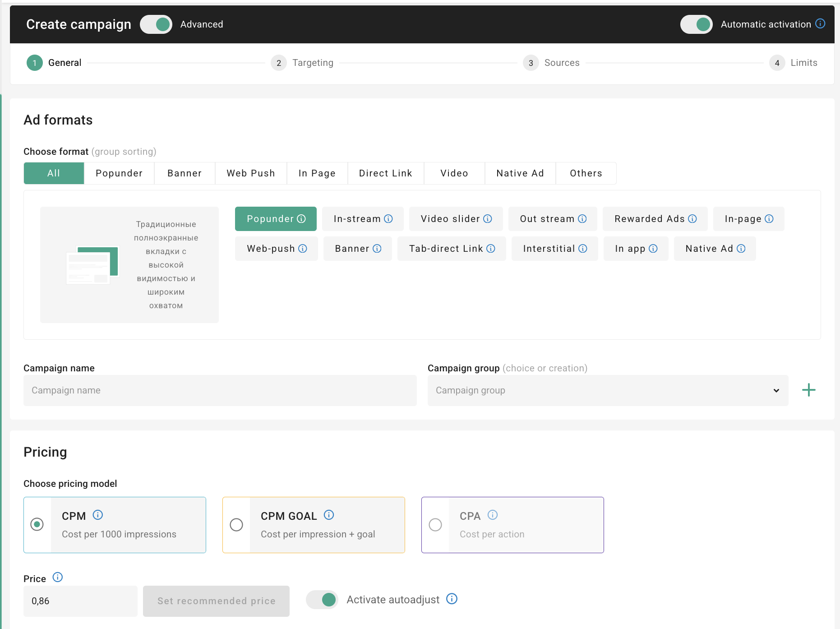Disable the Automatic activation switch
Screen dimensions: 840x629
(x=696, y=24)
